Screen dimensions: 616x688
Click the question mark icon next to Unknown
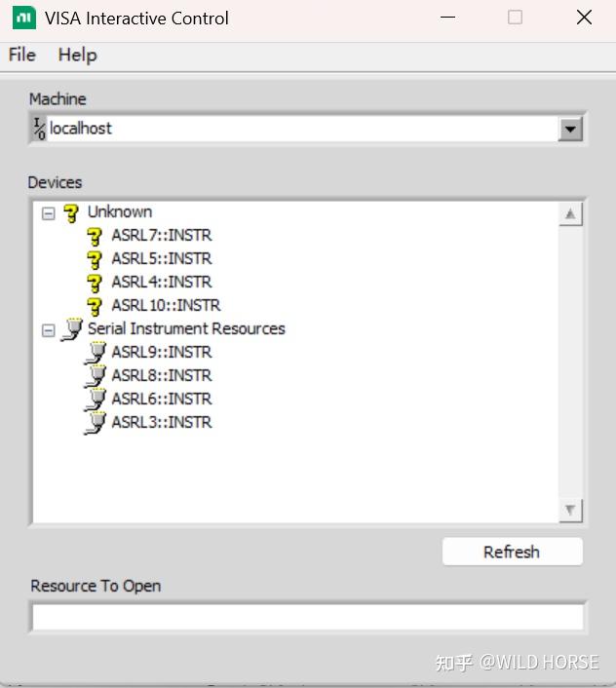pyautogui.click(x=71, y=212)
